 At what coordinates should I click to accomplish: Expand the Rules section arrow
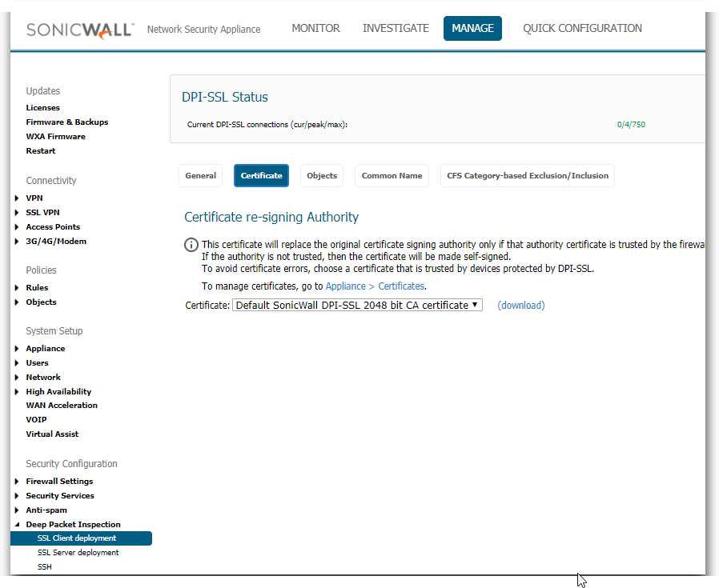tap(17, 288)
